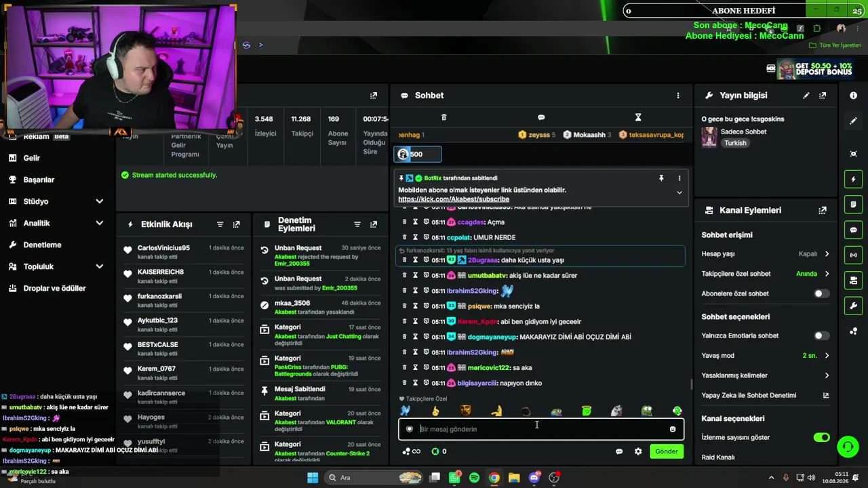This screenshot has height=488, width=868.
Task: Open the pinned message three-dot options
Action: tap(679, 178)
